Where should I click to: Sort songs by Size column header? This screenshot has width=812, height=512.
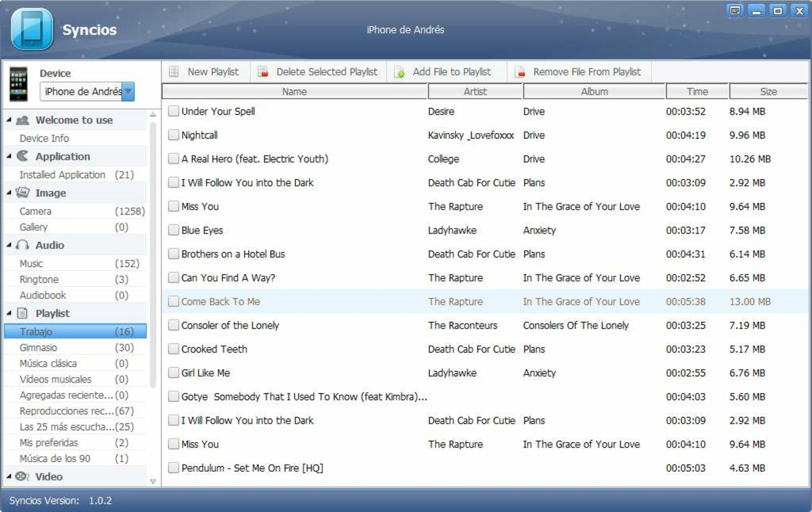click(x=768, y=92)
